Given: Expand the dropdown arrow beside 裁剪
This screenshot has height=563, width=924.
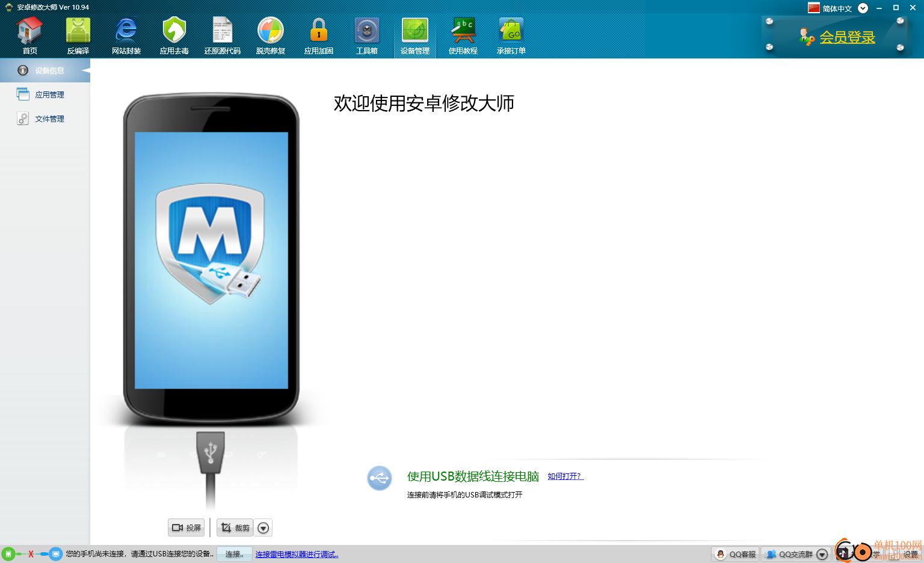Looking at the screenshot, I should click(263, 528).
